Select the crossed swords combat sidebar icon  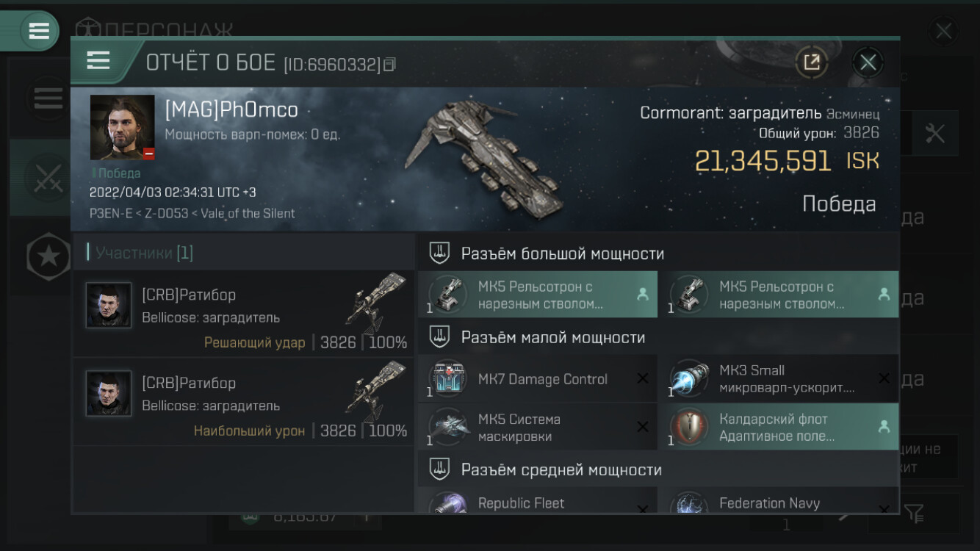pyautogui.click(x=48, y=177)
